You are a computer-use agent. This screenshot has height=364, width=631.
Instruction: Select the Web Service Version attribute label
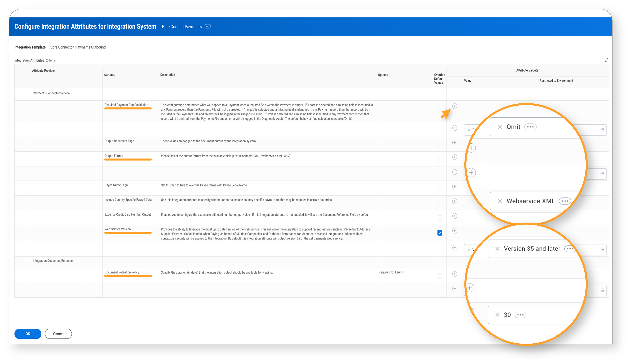(x=117, y=229)
